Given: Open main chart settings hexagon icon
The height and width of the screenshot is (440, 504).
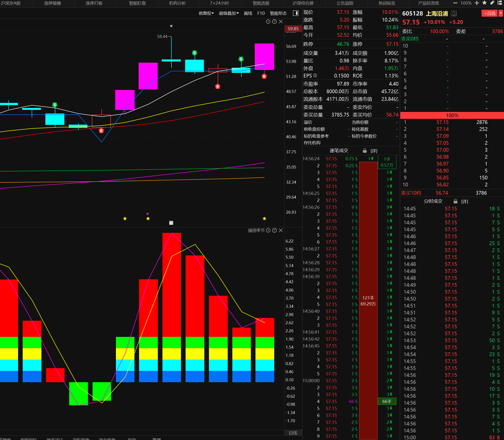Looking at the screenshot, I should pos(268,22).
